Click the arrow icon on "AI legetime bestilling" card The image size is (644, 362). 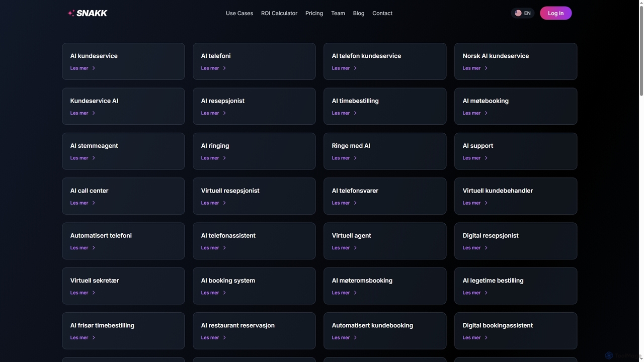[x=486, y=293]
